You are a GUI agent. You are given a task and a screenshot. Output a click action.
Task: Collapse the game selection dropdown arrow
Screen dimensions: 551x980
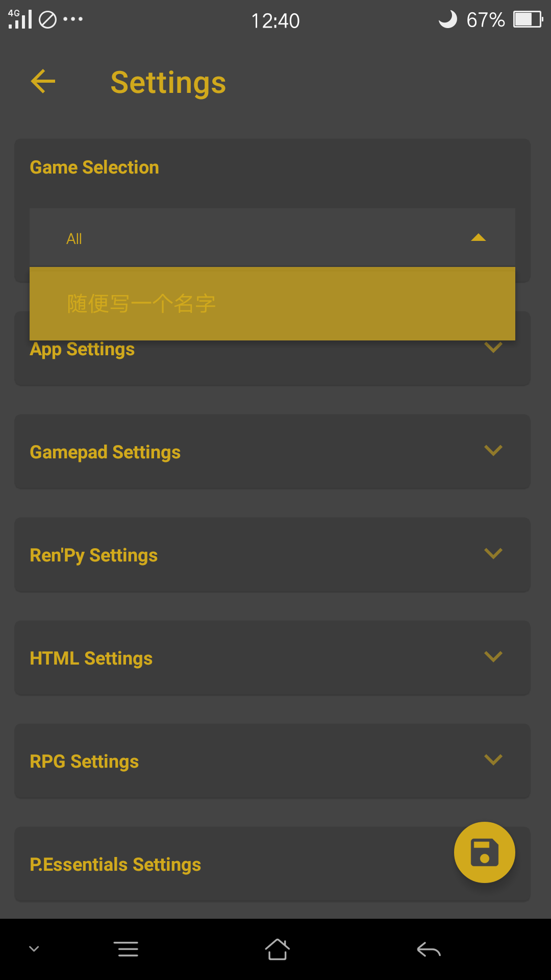478,238
